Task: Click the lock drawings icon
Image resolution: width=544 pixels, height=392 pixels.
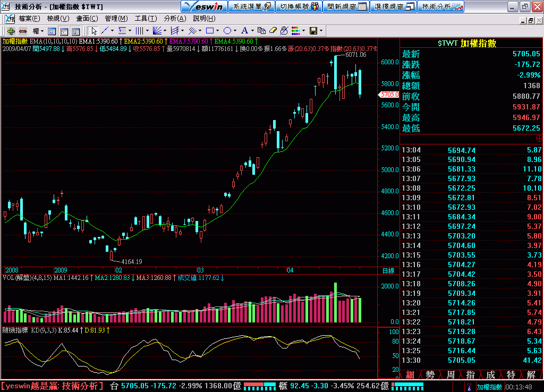Action: [x=284, y=31]
